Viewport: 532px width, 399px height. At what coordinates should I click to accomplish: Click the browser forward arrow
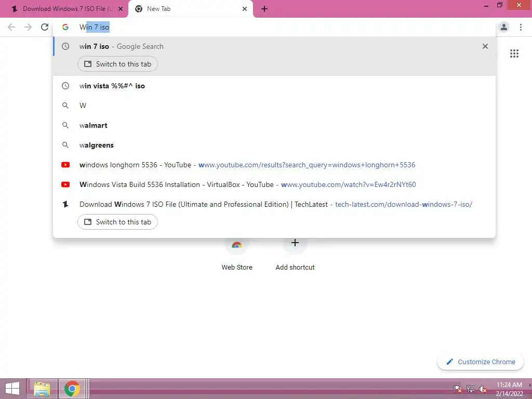click(28, 27)
